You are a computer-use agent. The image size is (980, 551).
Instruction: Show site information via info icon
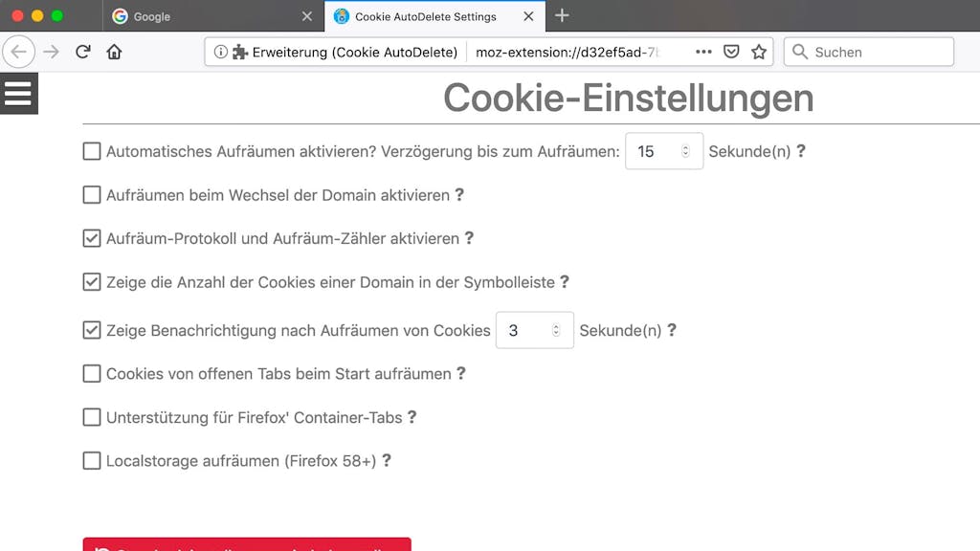220,52
